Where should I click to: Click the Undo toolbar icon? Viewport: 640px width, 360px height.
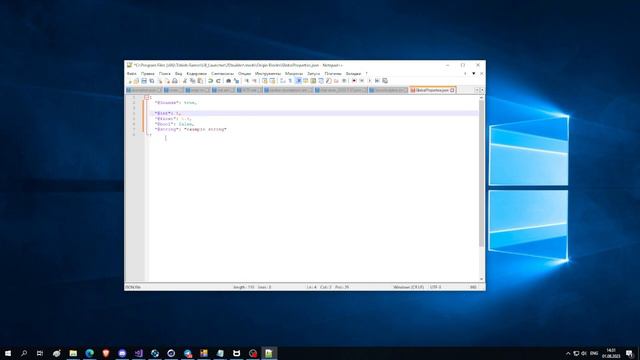click(210, 81)
